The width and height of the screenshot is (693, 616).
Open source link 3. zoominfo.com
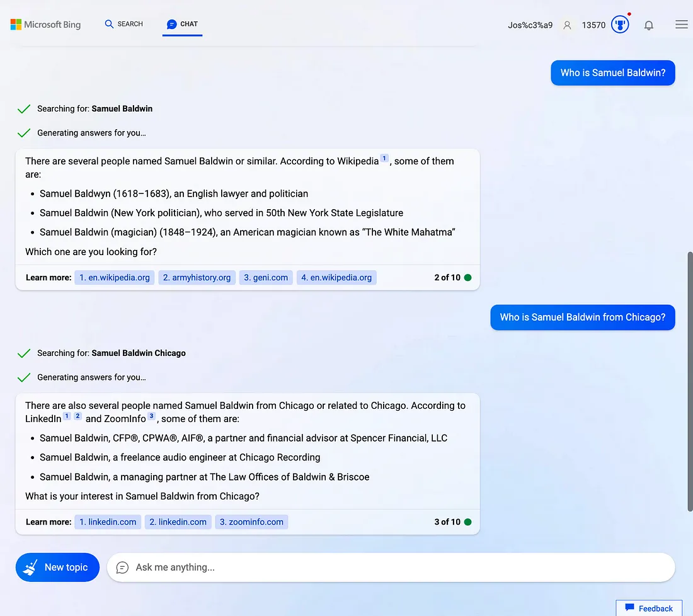pyautogui.click(x=251, y=522)
